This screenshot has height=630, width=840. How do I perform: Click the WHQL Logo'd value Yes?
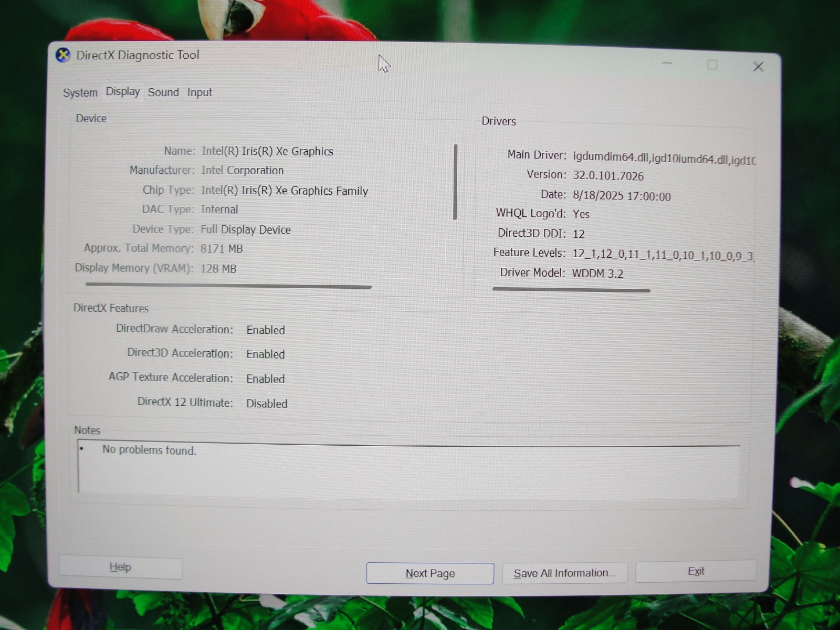click(x=581, y=214)
